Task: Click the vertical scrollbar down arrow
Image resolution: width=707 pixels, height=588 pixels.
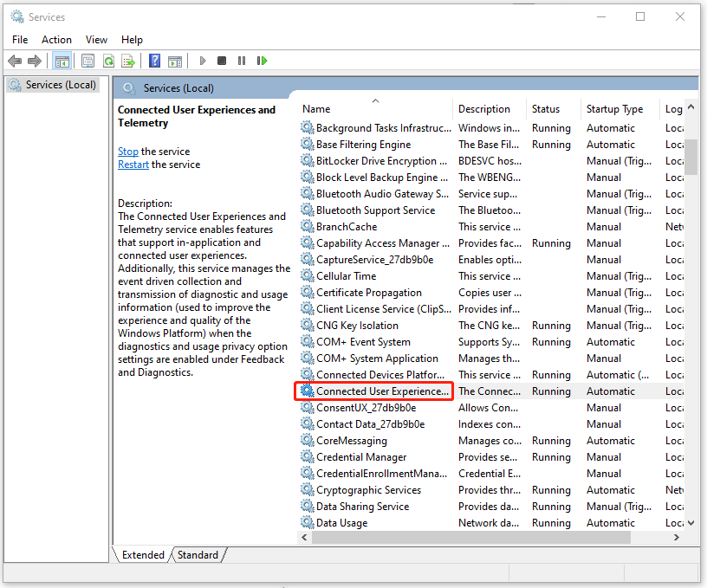Action: coord(691,523)
